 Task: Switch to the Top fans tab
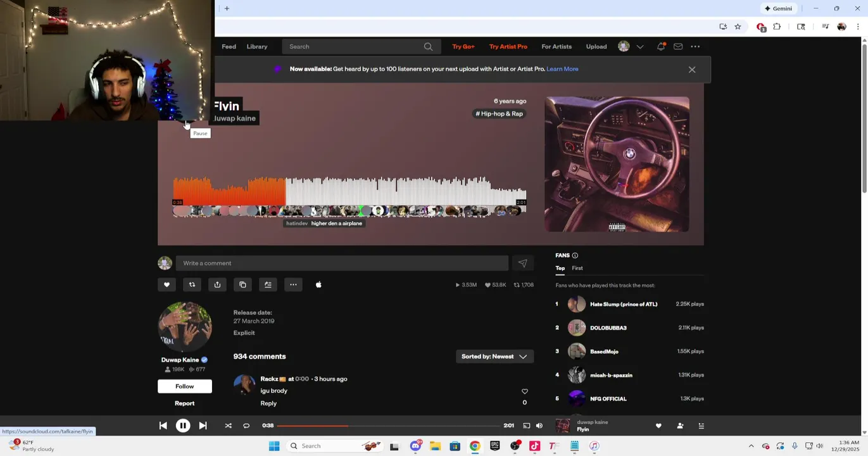point(560,269)
